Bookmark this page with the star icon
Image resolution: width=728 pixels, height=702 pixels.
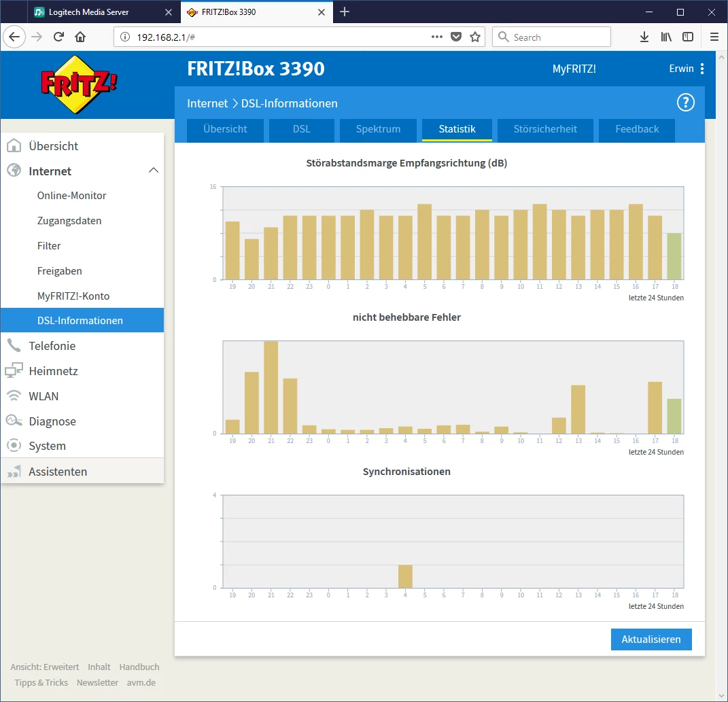click(x=475, y=37)
